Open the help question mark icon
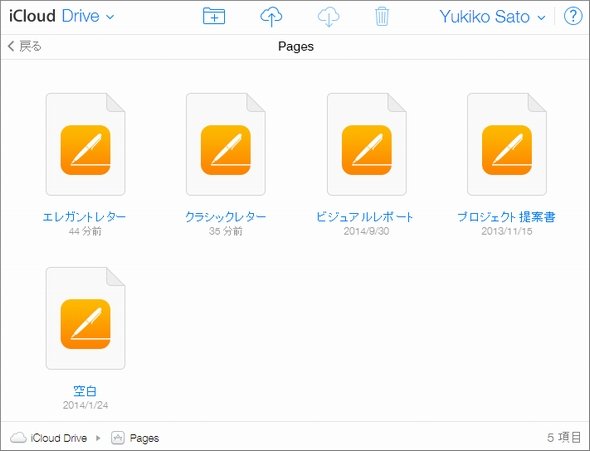 coord(573,16)
